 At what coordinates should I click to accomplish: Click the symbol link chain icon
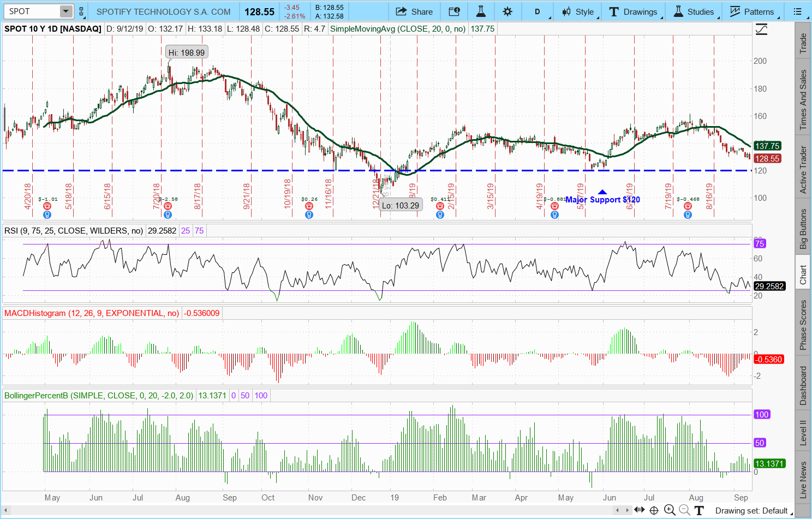pos(81,11)
